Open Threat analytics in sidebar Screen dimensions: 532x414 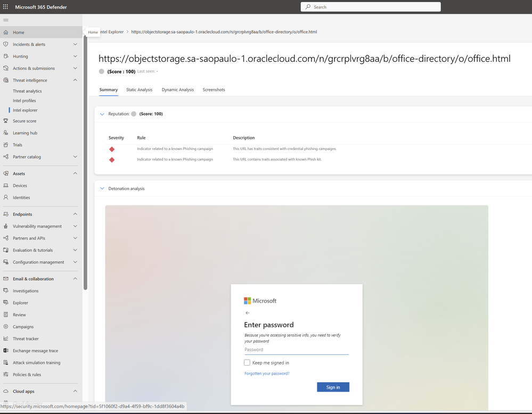pyautogui.click(x=27, y=91)
